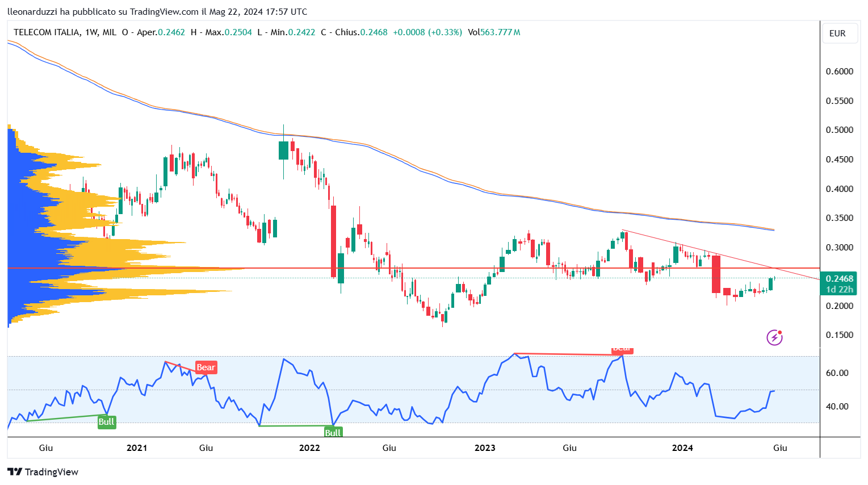Image resolution: width=868 pixels, height=485 pixels.
Task: Click the green Bull label before 2021
Action: click(107, 422)
